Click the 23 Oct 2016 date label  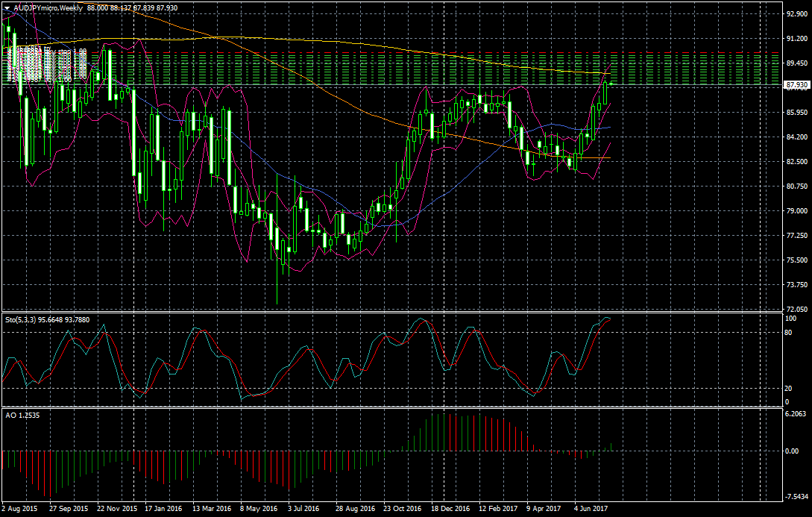coord(403,508)
